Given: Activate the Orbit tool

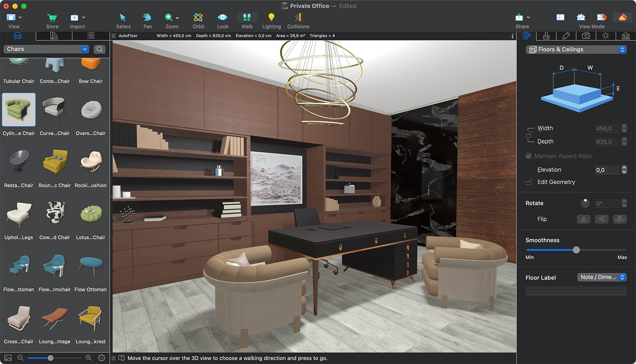Looking at the screenshot, I should click(x=198, y=20).
